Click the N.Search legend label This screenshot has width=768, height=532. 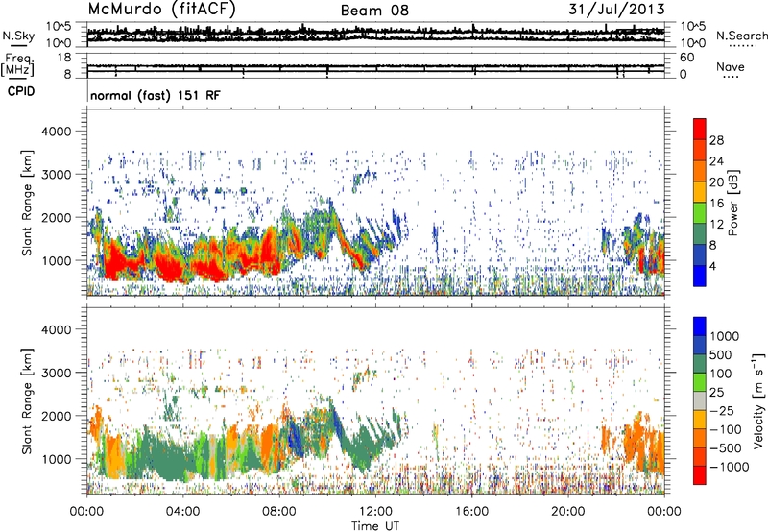click(x=741, y=36)
